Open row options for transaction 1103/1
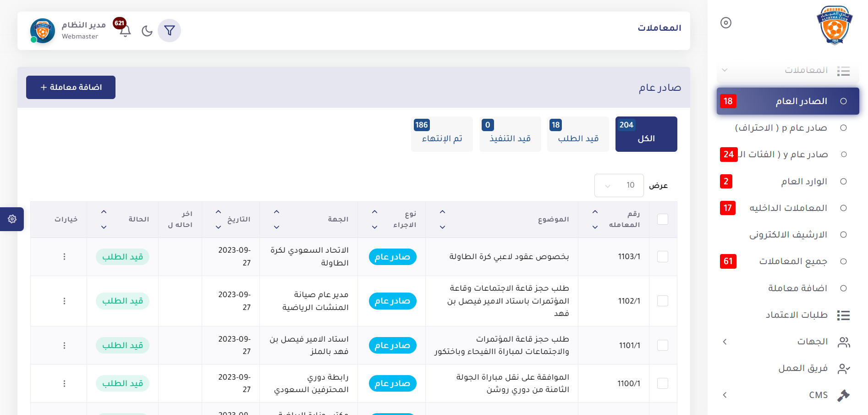This screenshot has height=415, width=868. coord(64,257)
